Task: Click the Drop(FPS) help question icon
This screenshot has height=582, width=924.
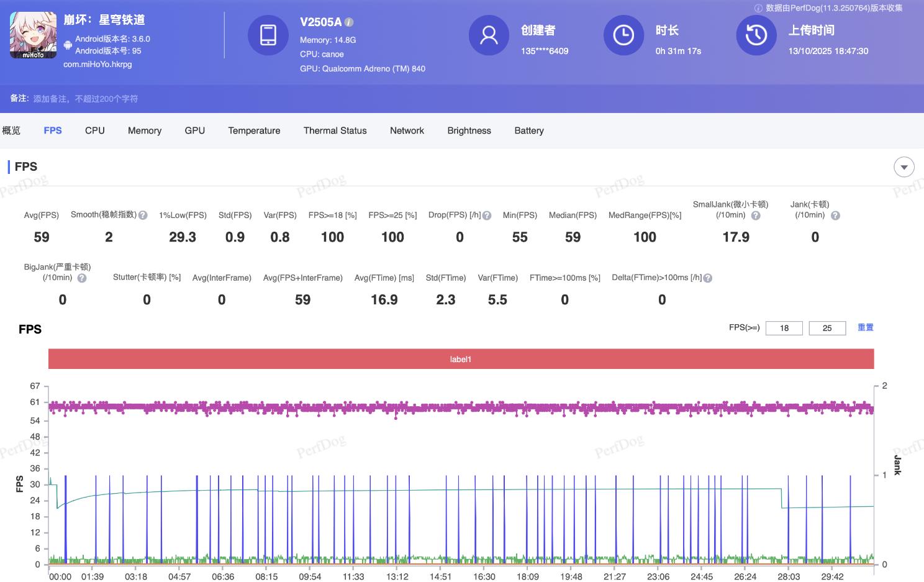Action: [487, 216]
